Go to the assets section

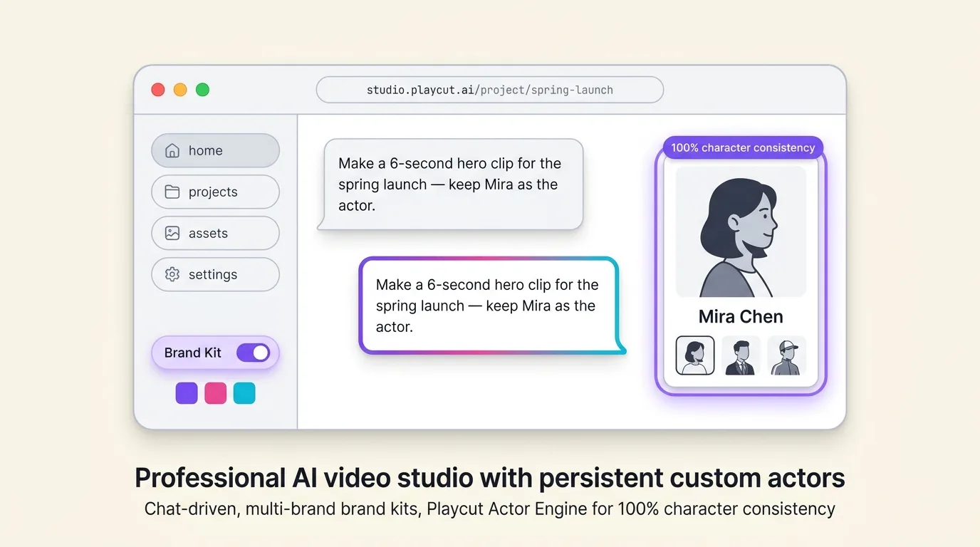pyautogui.click(x=215, y=233)
